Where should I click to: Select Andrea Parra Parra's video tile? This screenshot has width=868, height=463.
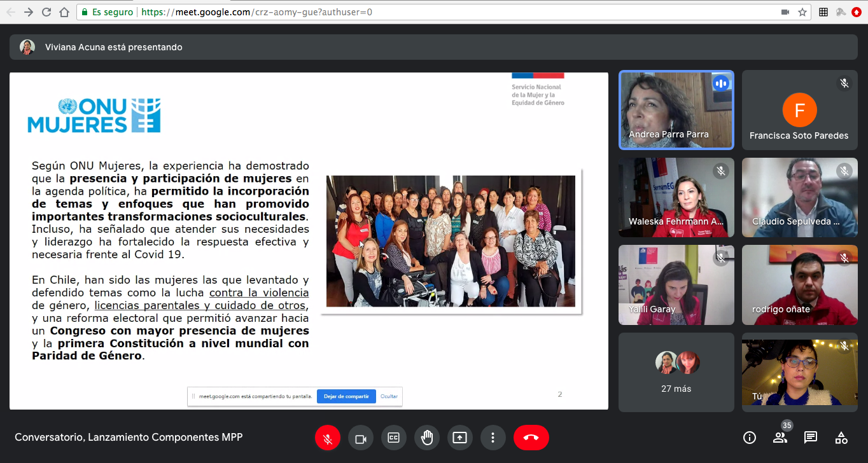676,110
